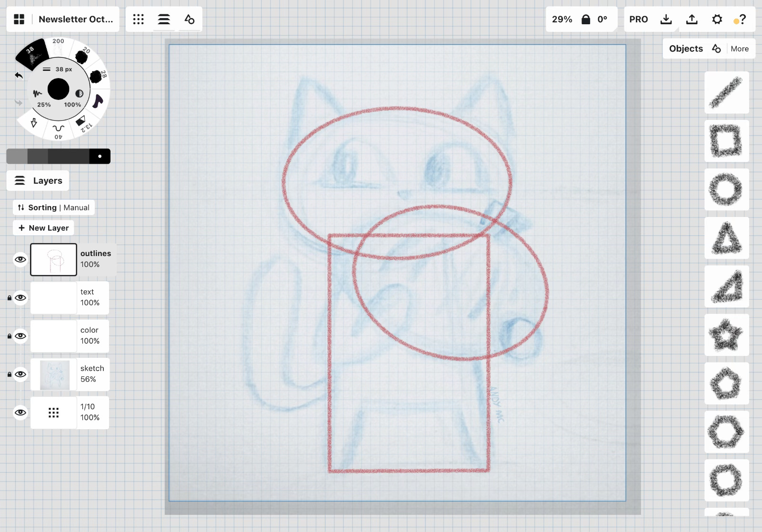Pick the black swatch with the white dot
Screen dimensions: 762x532
pos(100,156)
